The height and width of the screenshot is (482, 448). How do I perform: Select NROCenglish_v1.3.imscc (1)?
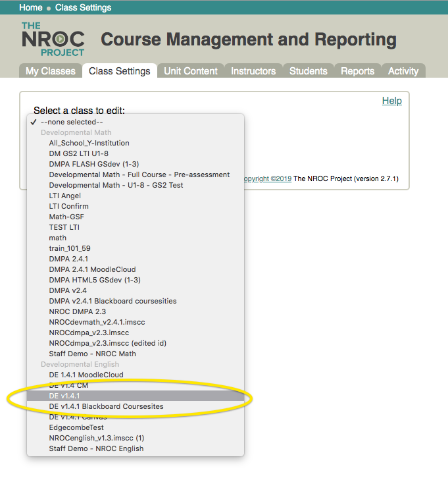[x=136, y=438]
